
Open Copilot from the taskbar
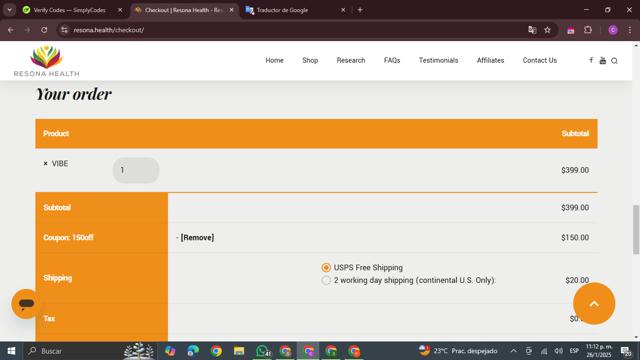[x=170, y=351]
